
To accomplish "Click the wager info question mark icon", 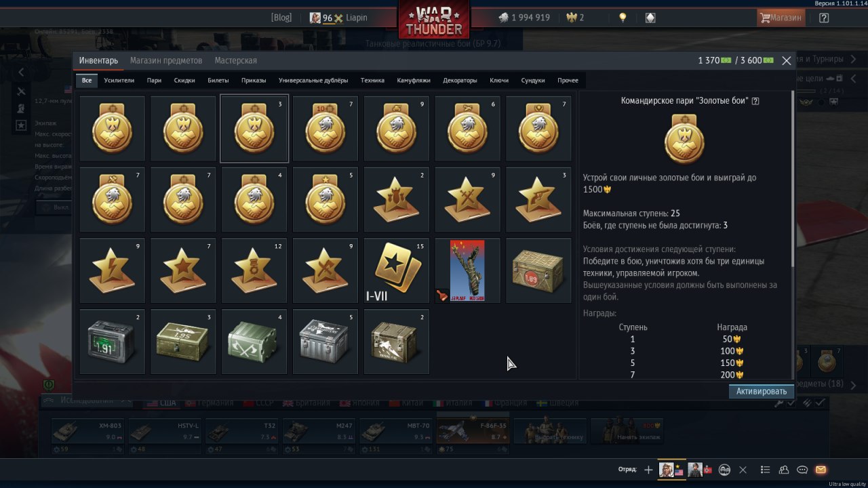I will [755, 101].
